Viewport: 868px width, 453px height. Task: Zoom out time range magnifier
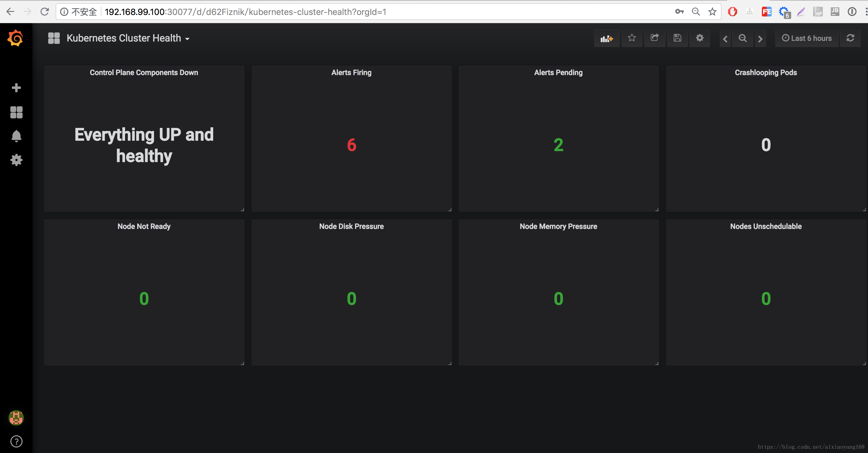tap(742, 38)
